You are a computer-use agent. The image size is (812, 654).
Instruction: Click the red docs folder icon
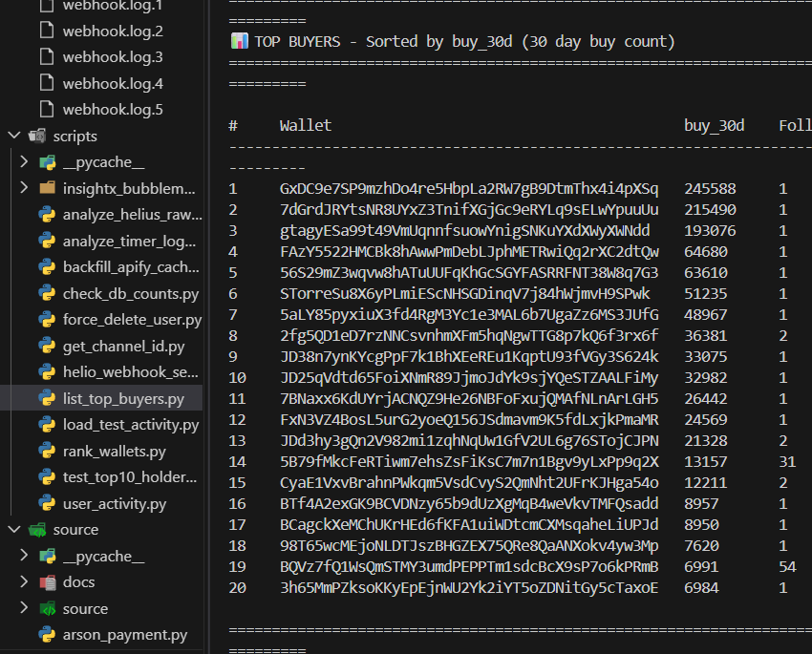(x=47, y=582)
